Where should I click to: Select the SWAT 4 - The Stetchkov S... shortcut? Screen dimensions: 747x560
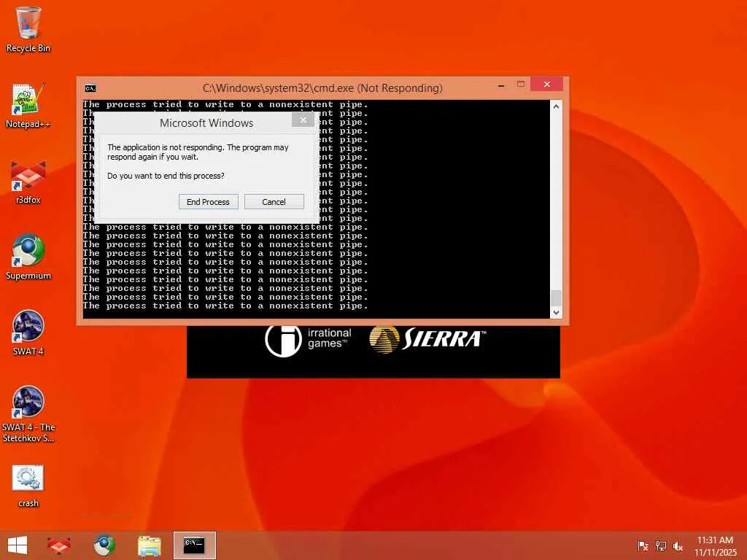pos(28,414)
